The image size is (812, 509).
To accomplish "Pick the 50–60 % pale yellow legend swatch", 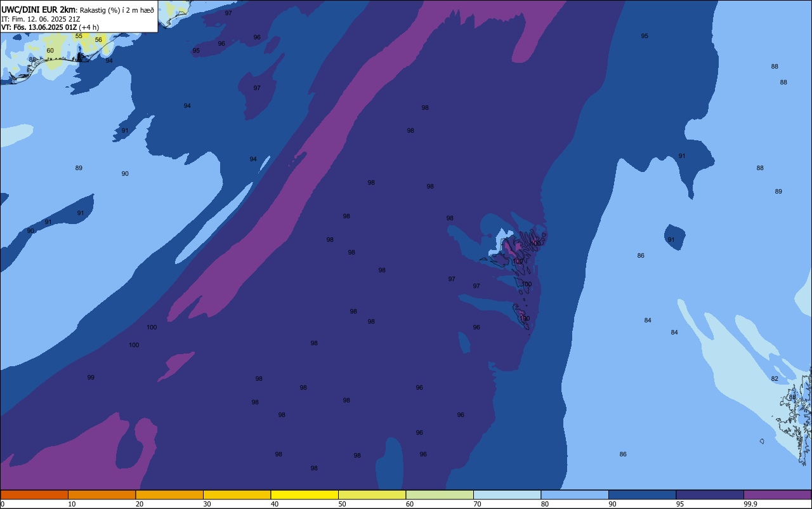I will coord(372,494).
